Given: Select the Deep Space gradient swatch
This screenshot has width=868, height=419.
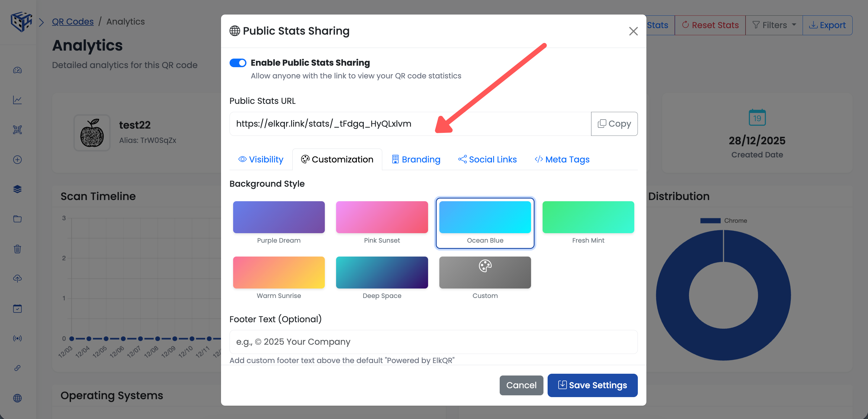Looking at the screenshot, I should (382, 272).
